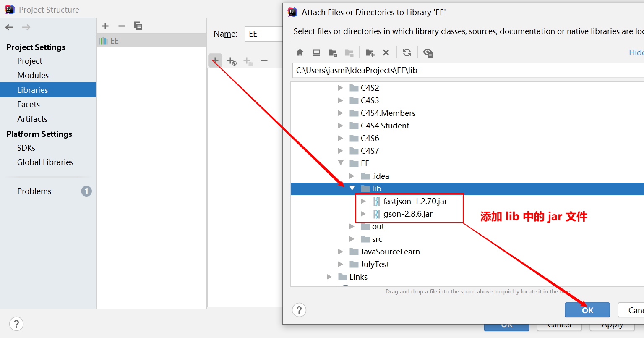Click the add excluded roots icon

click(x=248, y=61)
